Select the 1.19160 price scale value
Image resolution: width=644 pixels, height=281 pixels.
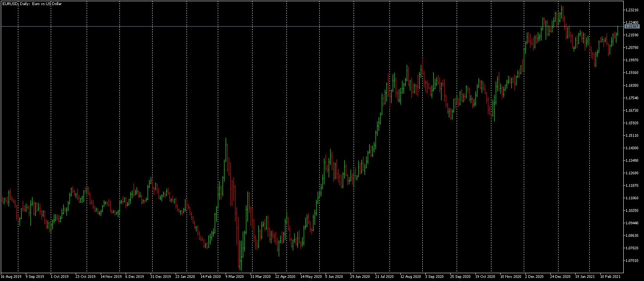632,73
